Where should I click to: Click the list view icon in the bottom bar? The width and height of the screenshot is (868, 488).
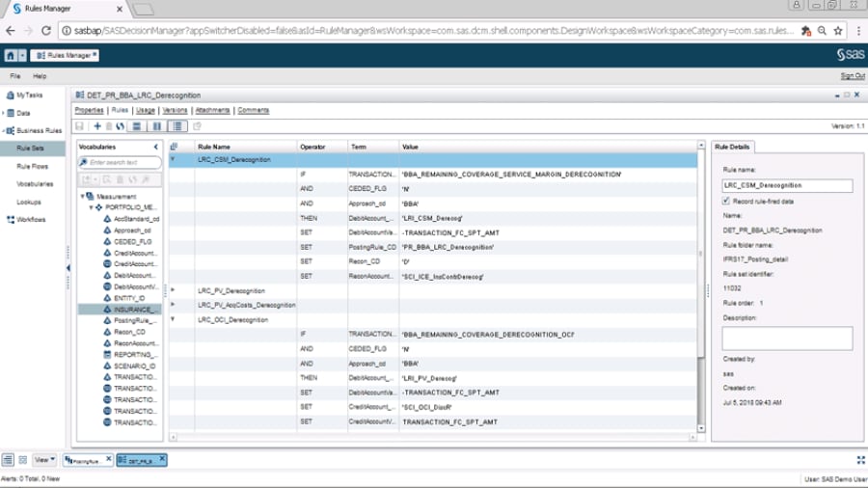pyautogui.click(x=8, y=460)
